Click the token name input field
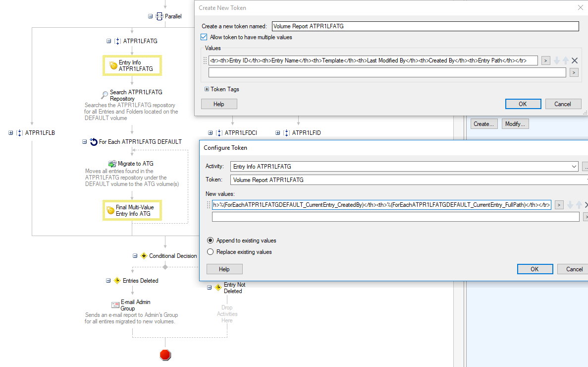Image resolution: width=588 pixels, height=367 pixels. tap(425, 26)
